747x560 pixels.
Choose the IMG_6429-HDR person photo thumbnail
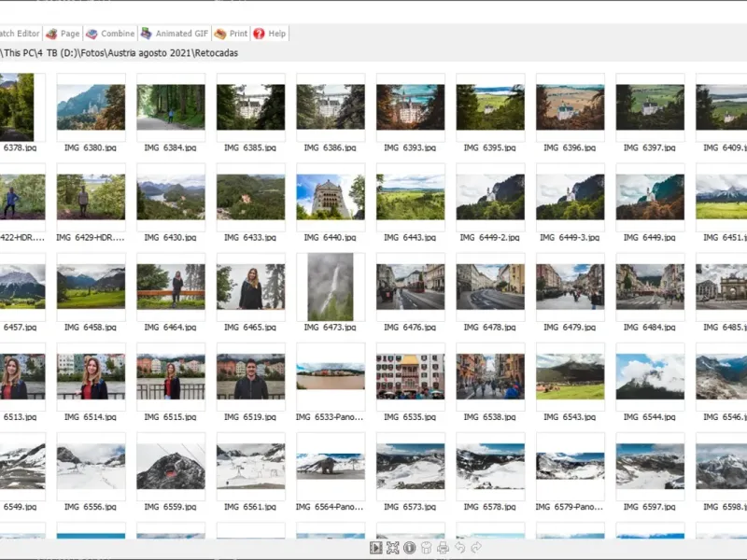[91, 197]
